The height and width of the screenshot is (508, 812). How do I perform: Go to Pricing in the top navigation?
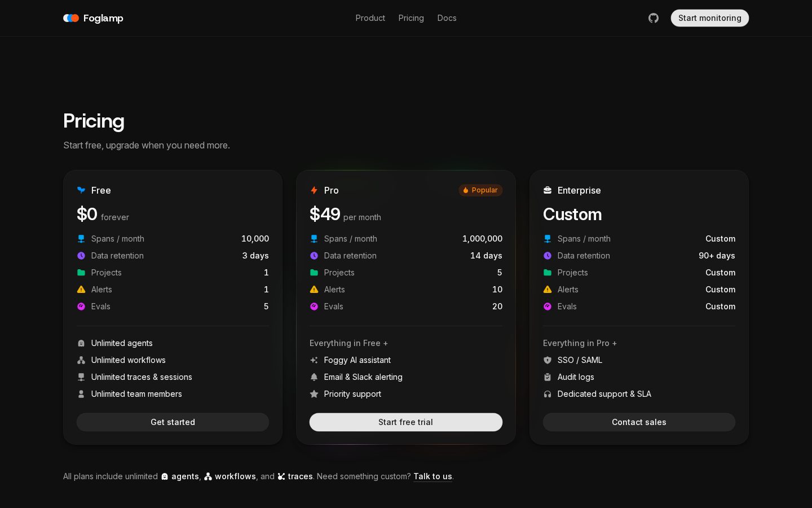[411, 18]
